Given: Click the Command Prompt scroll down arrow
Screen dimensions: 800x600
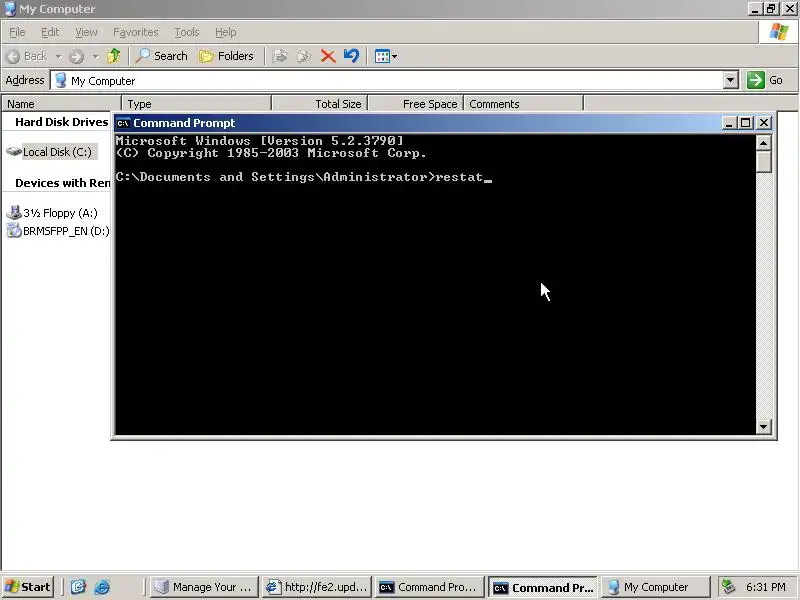Looking at the screenshot, I should click(x=763, y=427).
